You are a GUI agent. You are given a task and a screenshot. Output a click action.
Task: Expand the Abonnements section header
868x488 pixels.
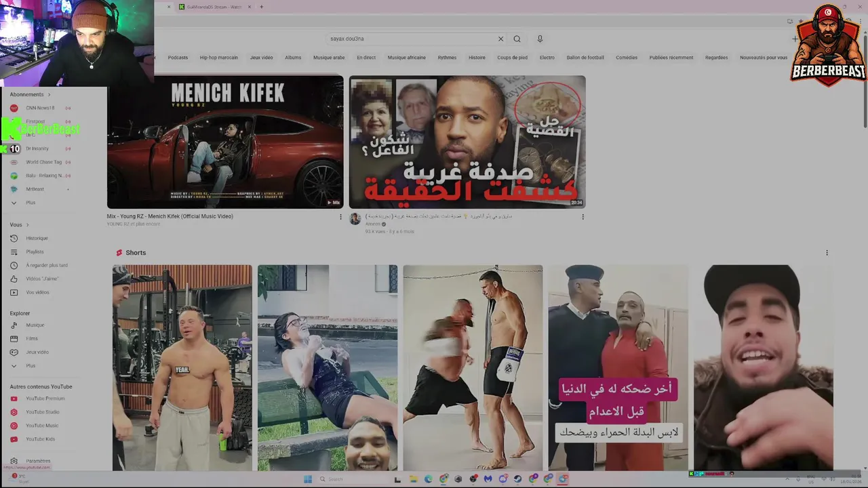click(30, 95)
